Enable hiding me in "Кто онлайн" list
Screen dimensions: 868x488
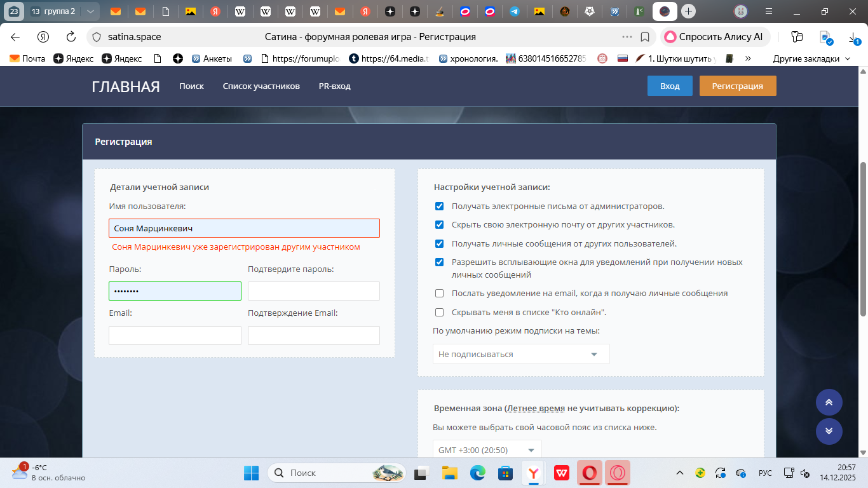[x=439, y=313]
